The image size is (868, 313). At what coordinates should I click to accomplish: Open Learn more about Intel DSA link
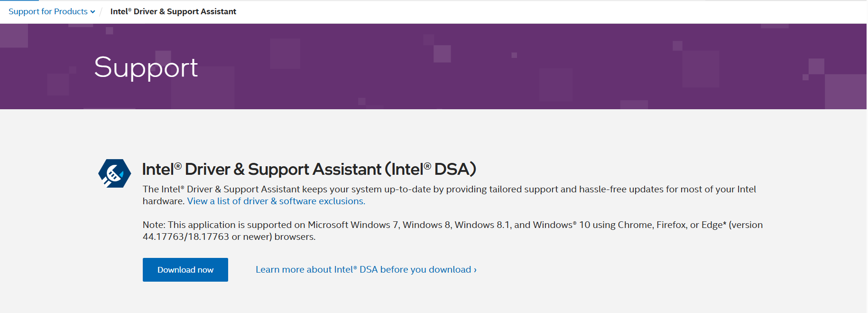click(x=363, y=269)
